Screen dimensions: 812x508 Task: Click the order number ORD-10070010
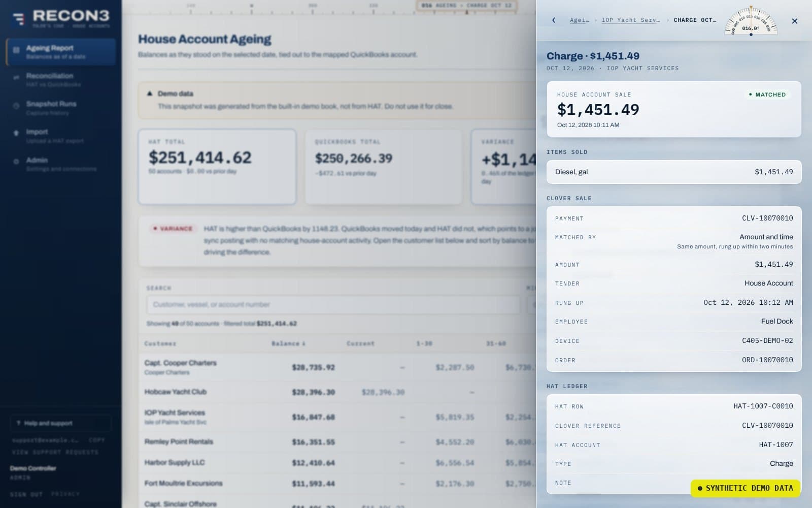(x=767, y=360)
